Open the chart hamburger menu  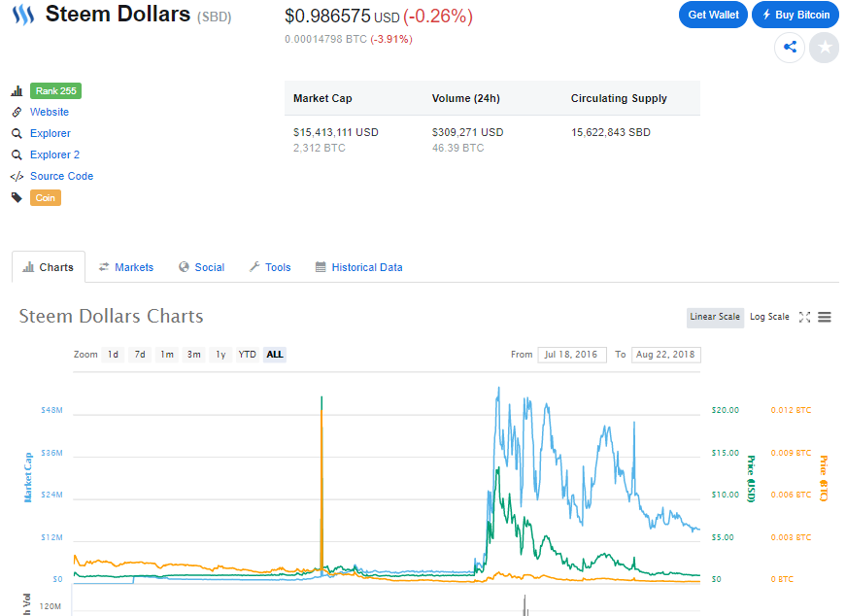[x=825, y=317]
